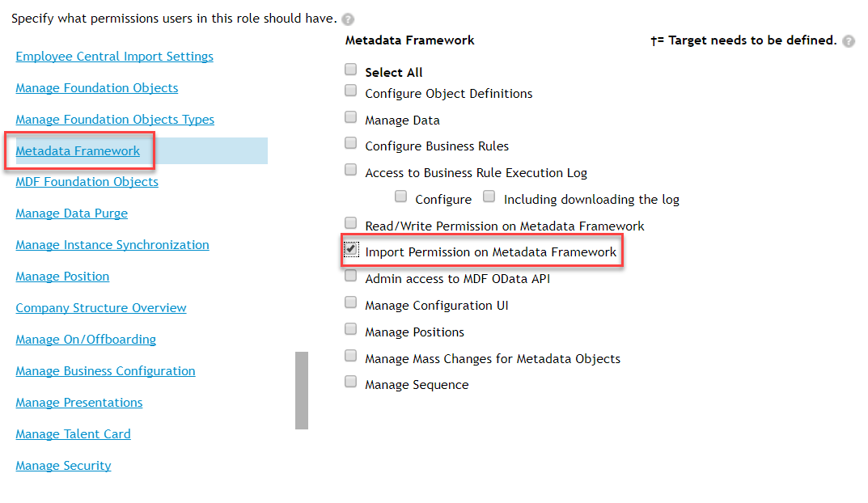Check Including downloading the log option
868x503 pixels.
[489, 196]
